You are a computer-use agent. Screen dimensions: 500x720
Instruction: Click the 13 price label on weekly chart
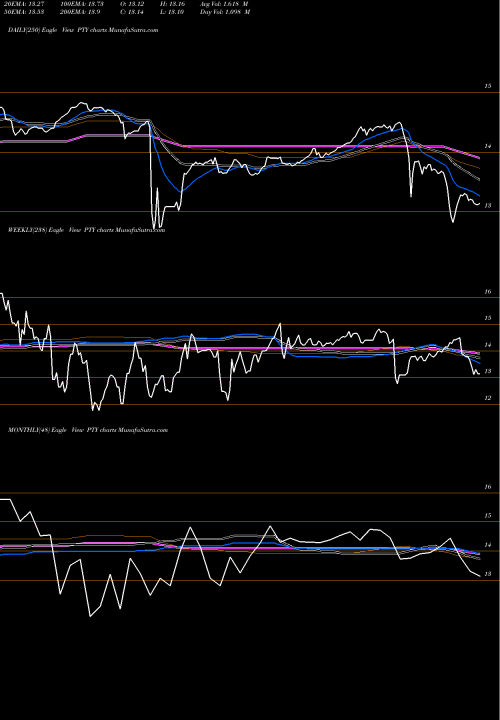click(488, 371)
